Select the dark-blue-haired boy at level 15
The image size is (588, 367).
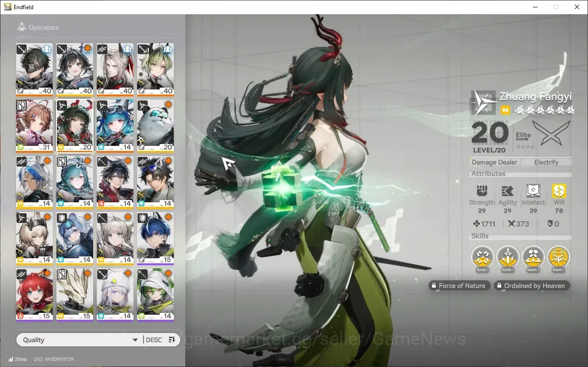click(x=155, y=239)
